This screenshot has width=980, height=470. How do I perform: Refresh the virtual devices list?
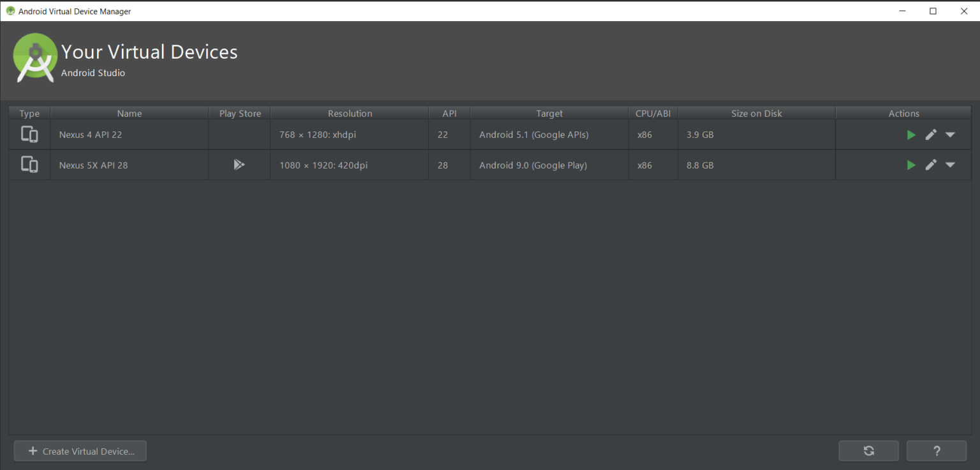tap(868, 451)
